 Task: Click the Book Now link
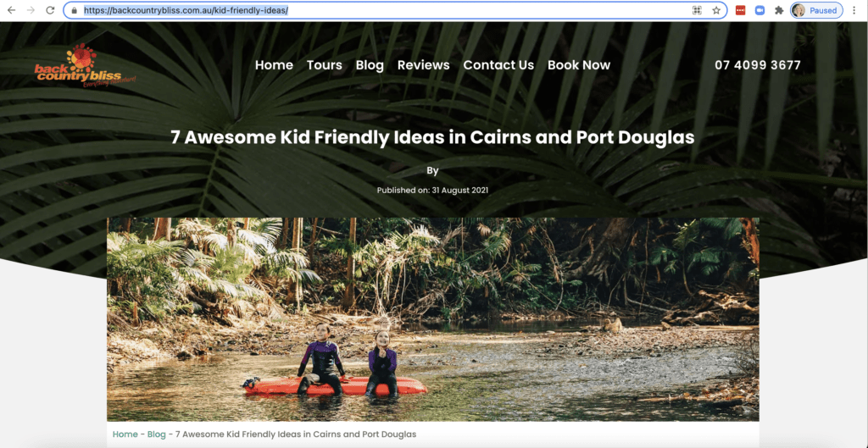click(579, 65)
